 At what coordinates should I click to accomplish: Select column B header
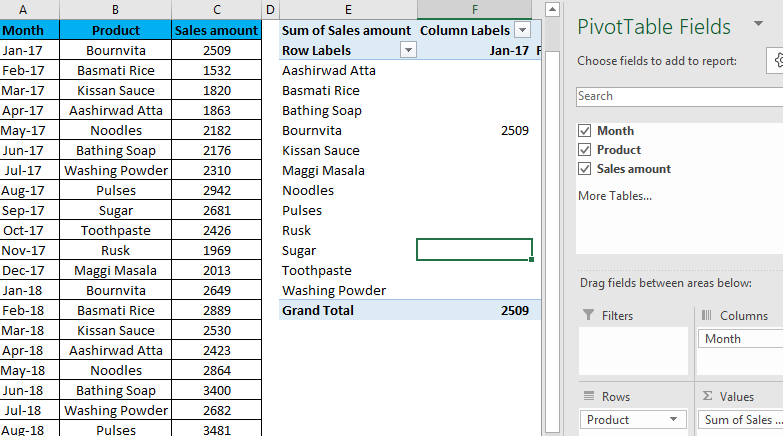point(114,10)
